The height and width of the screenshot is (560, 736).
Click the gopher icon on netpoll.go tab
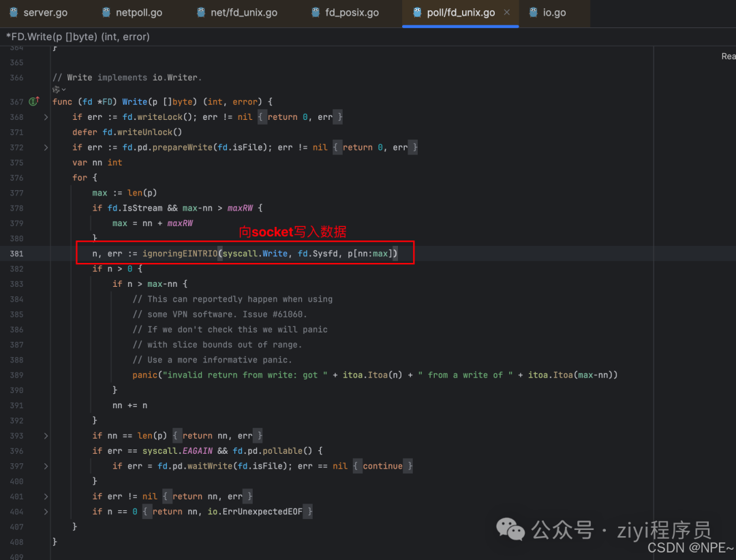point(106,12)
